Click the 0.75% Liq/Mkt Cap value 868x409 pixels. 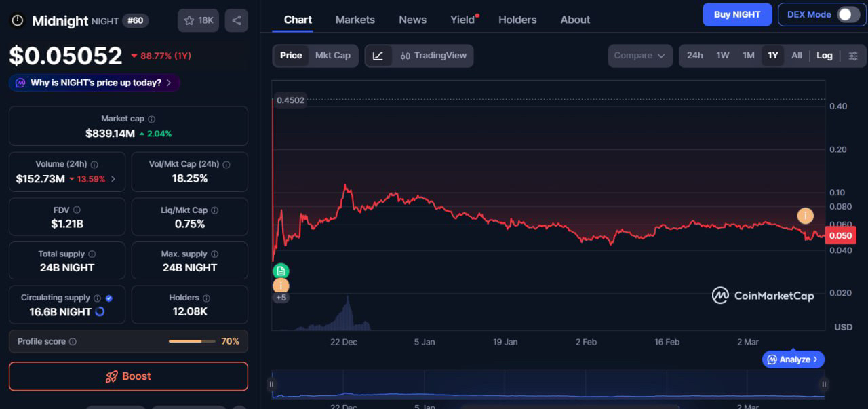[190, 224]
